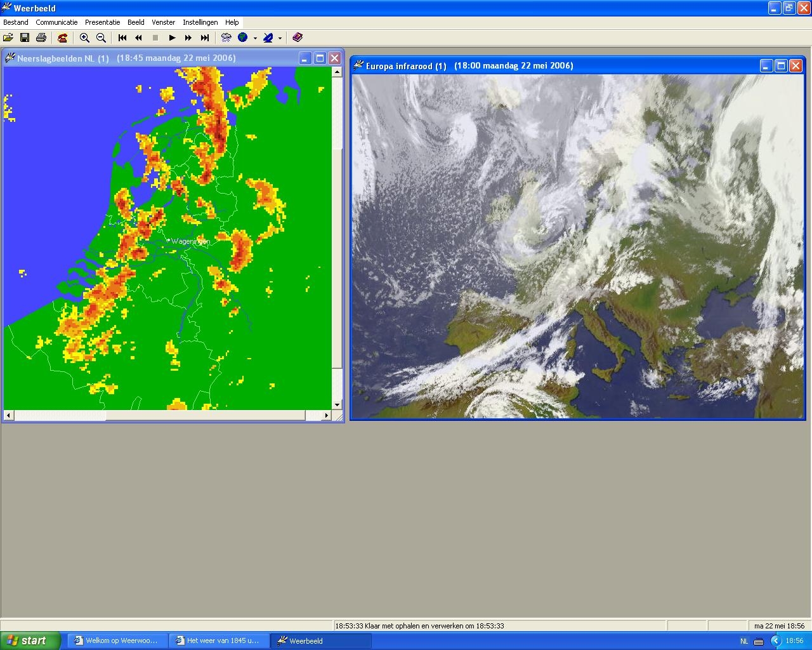Open the Instellingen menu
The image size is (812, 650).
(200, 22)
